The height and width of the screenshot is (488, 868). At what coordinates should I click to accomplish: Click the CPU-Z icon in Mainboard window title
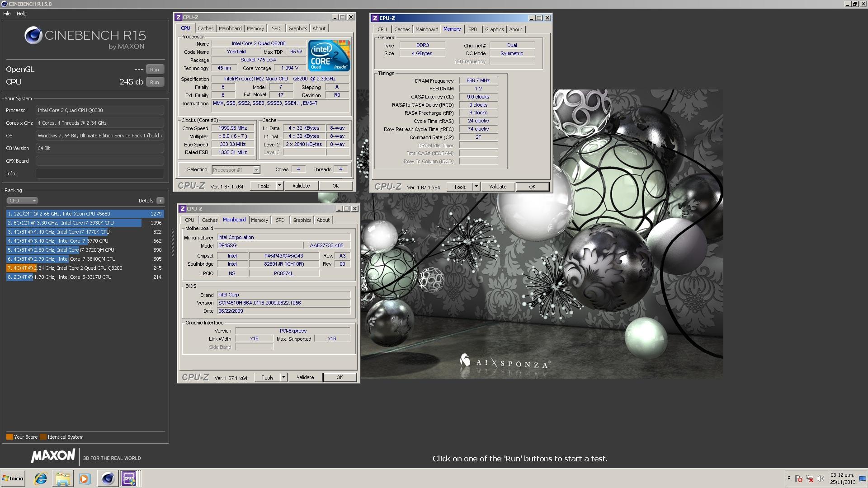pyautogui.click(x=182, y=209)
